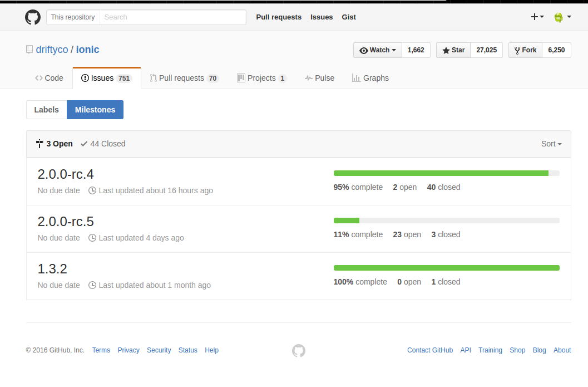
Task: Open the Security footer link
Action: coord(159,350)
